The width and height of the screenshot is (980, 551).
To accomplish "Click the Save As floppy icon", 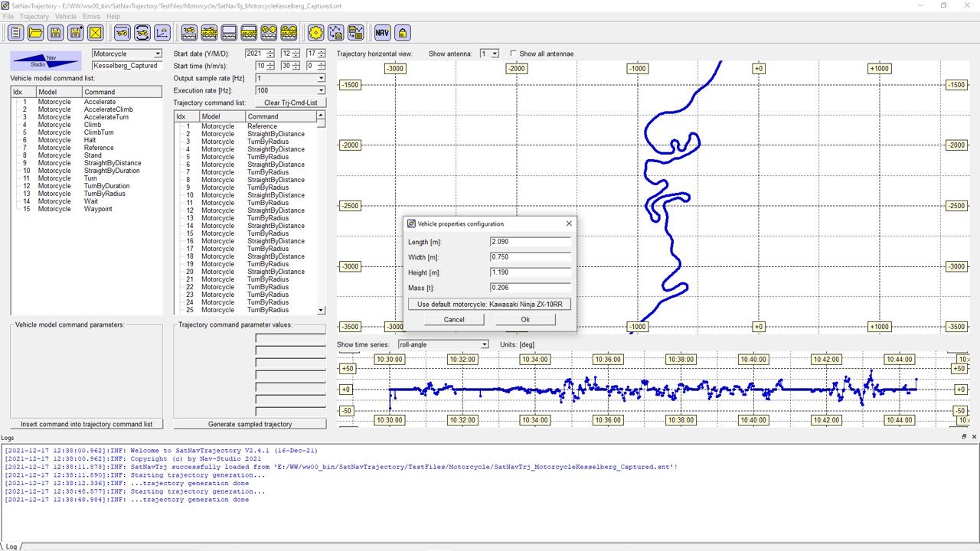I will point(75,33).
